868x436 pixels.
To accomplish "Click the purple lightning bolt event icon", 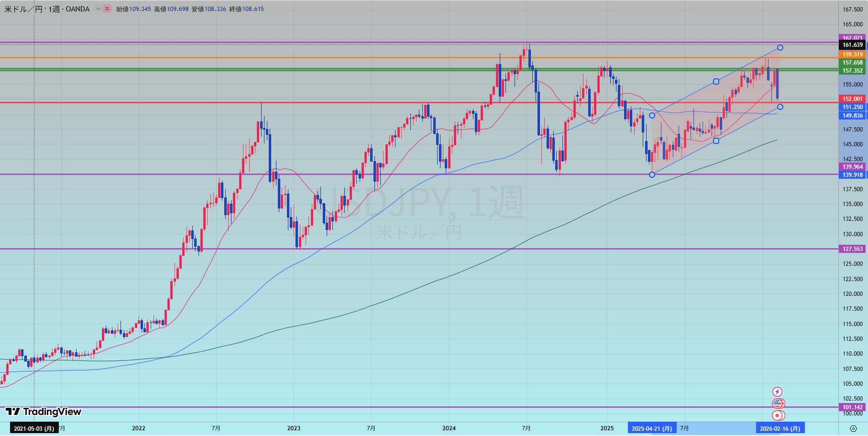I will point(778,392).
